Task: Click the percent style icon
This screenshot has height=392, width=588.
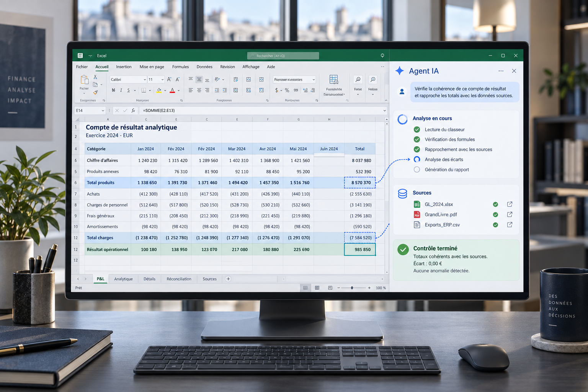Action: [x=287, y=90]
